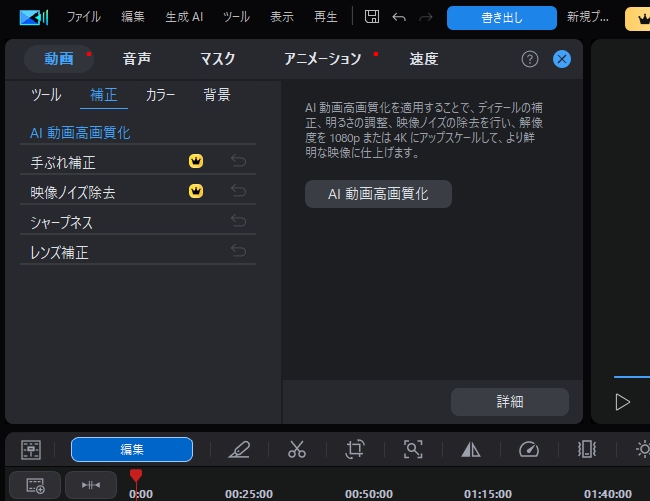The height and width of the screenshot is (501, 650).
Task: Open the ファイル menu
Action: [84, 17]
